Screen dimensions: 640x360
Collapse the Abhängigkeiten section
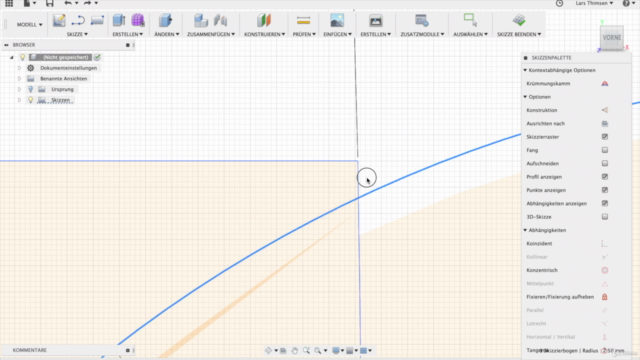525,230
